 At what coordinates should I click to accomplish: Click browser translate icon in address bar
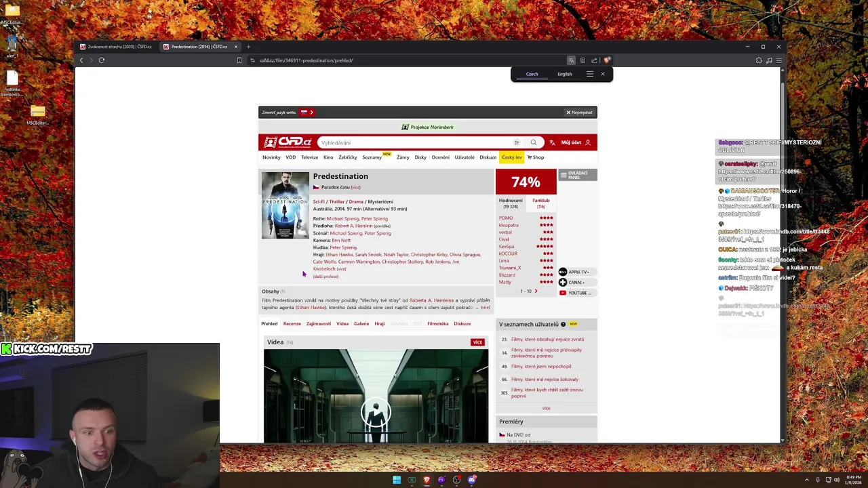coord(571,60)
